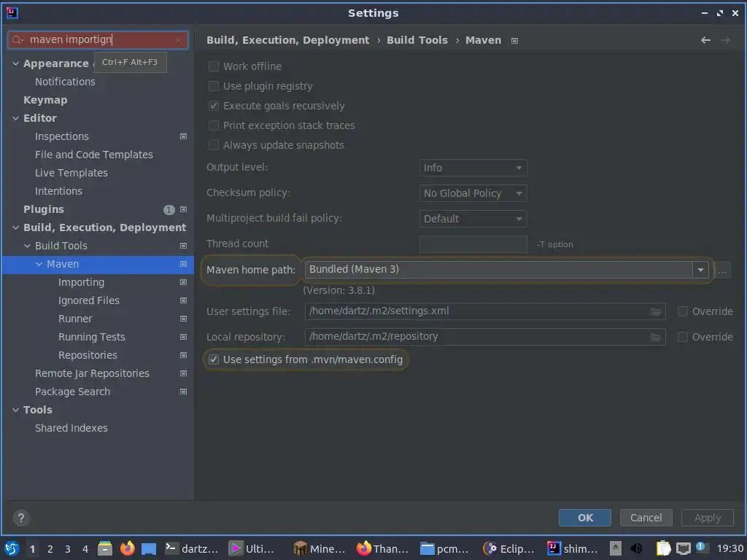Click the project icon on Inspections row
This screenshot has width=747, height=560.
[183, 136]
